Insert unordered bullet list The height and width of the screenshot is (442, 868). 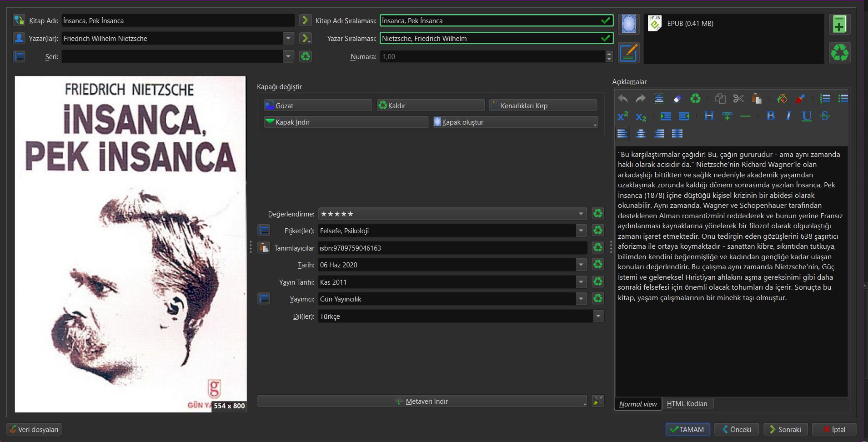[x=843, y=98]
